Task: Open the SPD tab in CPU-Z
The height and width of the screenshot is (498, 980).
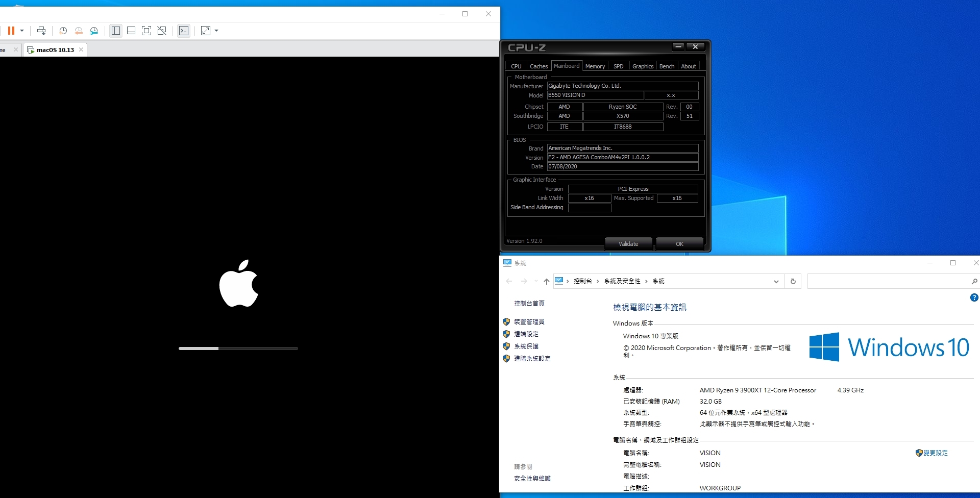Action: [x=618, y=66]
